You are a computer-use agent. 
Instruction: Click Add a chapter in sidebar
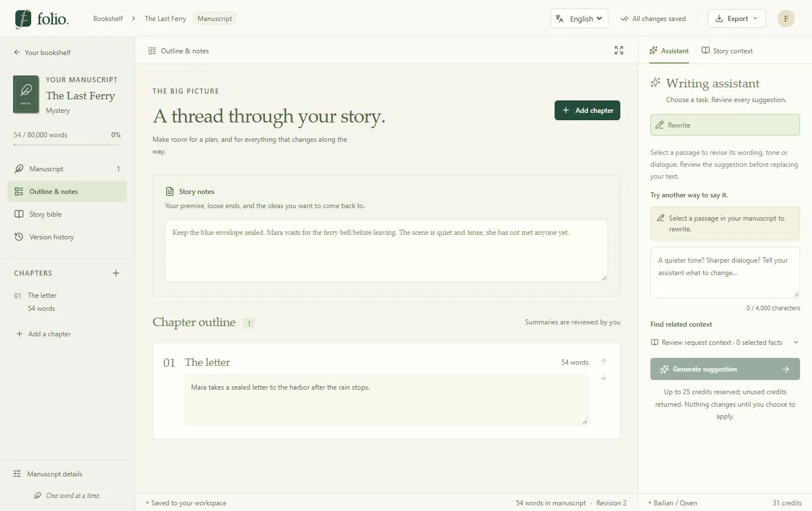(x=44, y=334)
